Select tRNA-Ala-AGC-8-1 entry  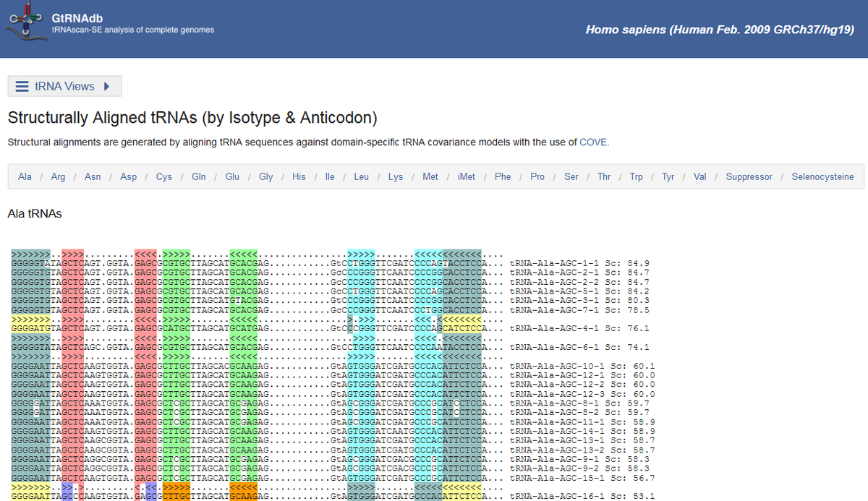point(555,403)
